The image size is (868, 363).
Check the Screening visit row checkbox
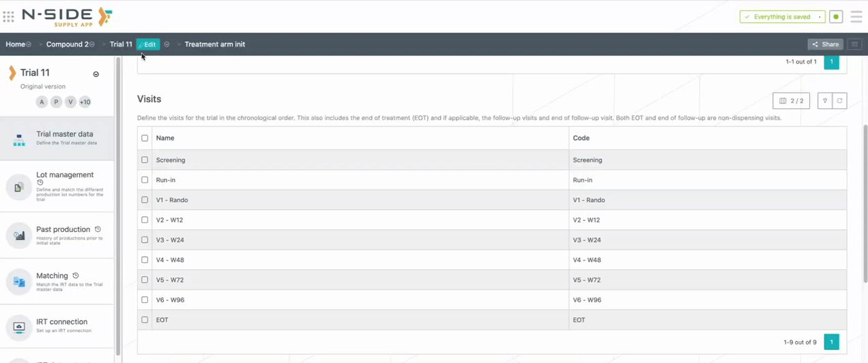[x=145, y=160]
